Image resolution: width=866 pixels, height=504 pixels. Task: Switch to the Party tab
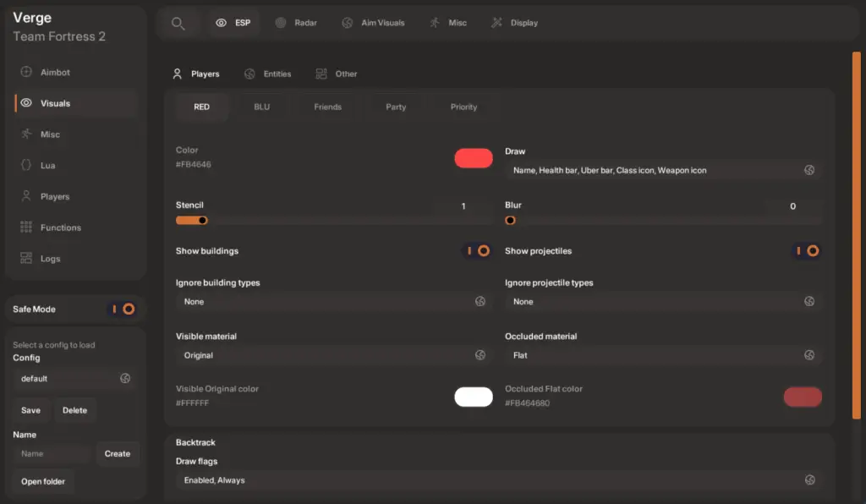[396, 107]
